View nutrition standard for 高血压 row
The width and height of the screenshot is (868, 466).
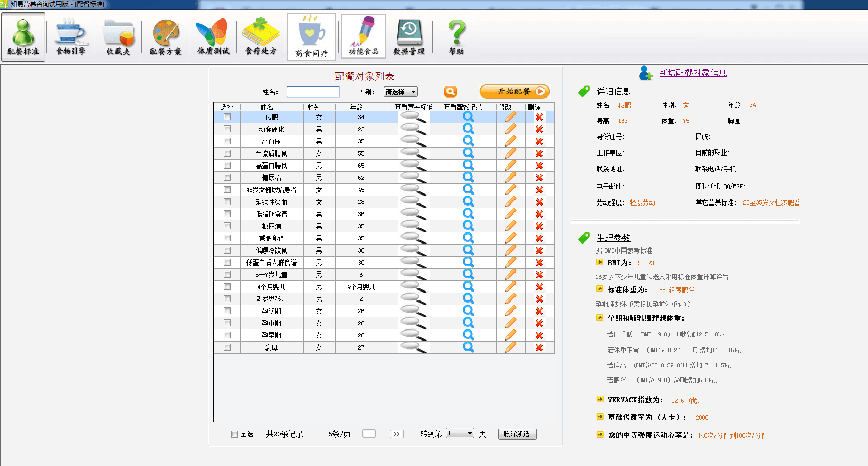[x=414, y=141]
